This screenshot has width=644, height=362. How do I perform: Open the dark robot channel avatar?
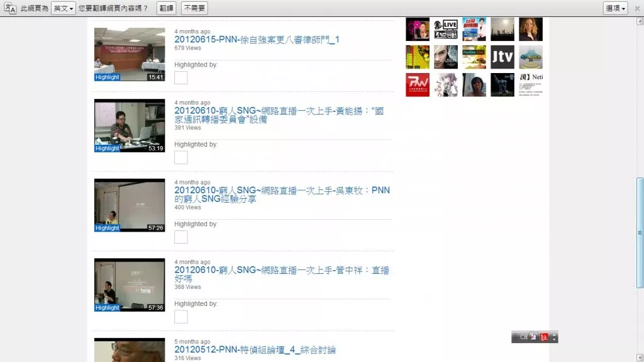tap(502, 85)
